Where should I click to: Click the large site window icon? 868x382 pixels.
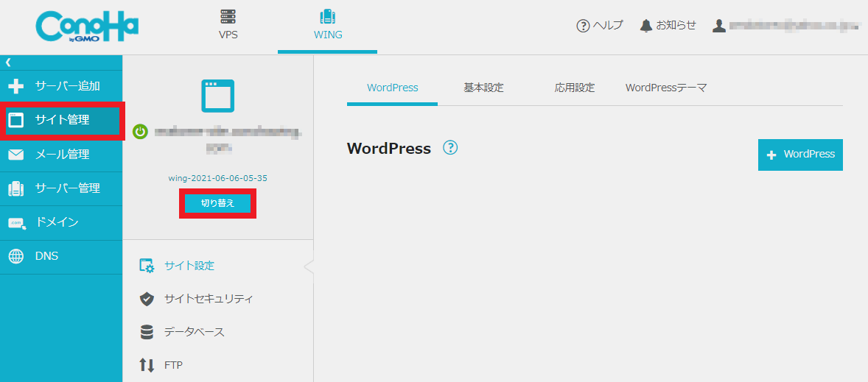coord(217,96)
